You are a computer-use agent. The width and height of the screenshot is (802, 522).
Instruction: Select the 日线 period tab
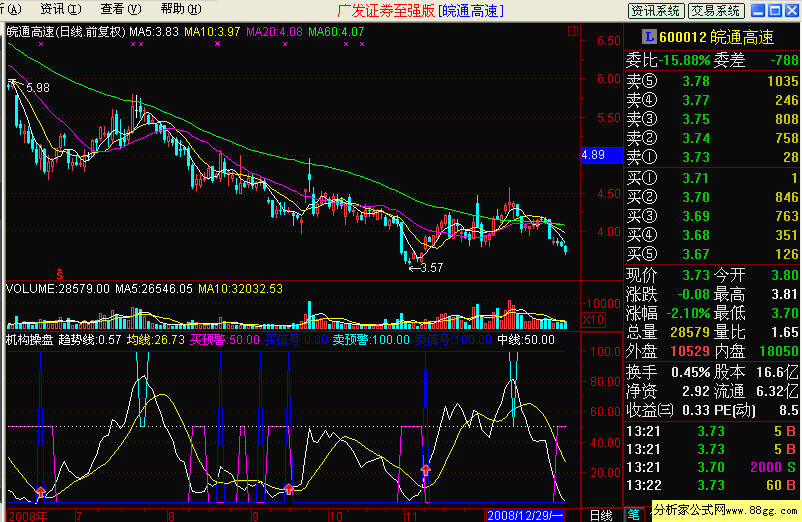[x=601, y=515]
